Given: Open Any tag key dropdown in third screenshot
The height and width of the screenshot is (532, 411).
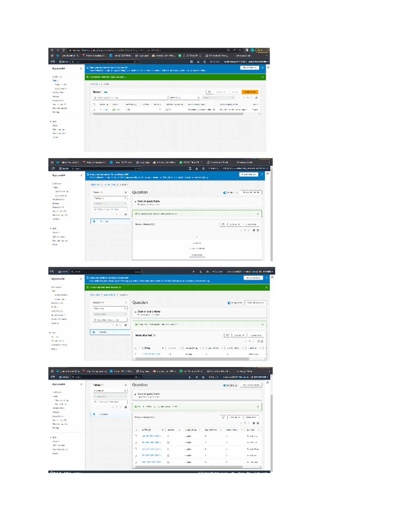Looking at the screenshot, I should click(110, 308).
